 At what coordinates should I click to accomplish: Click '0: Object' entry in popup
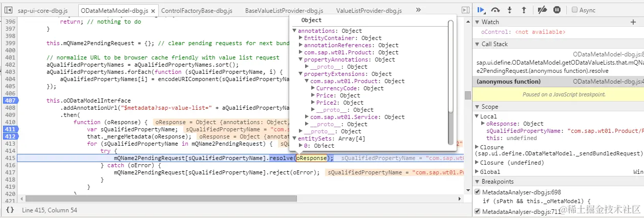point(319,146)
